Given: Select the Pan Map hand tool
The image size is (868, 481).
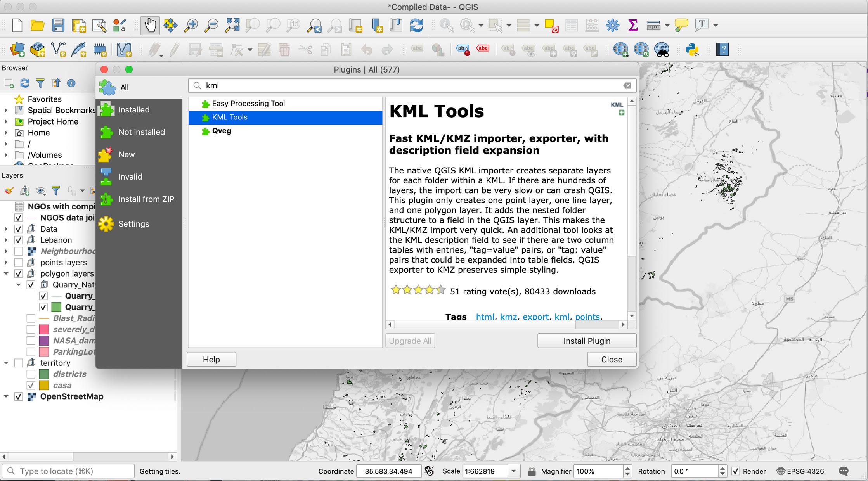Looking at the screenshot, I should (150, 26).
